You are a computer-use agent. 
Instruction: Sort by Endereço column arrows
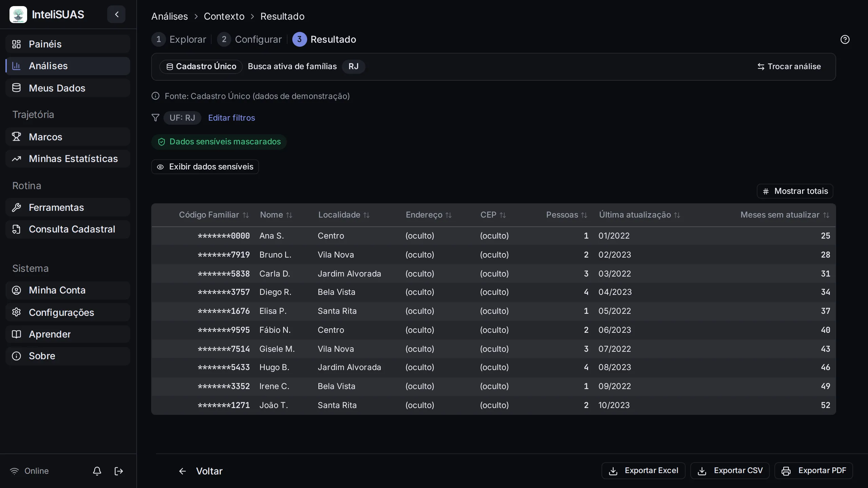449,215
